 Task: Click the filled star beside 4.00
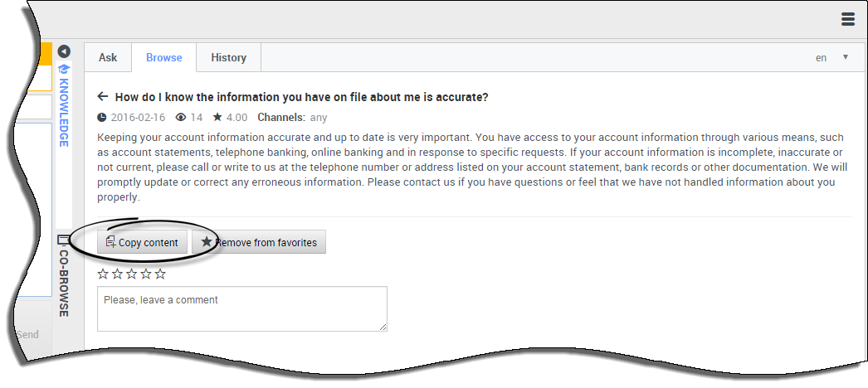(x=217, y=118)
